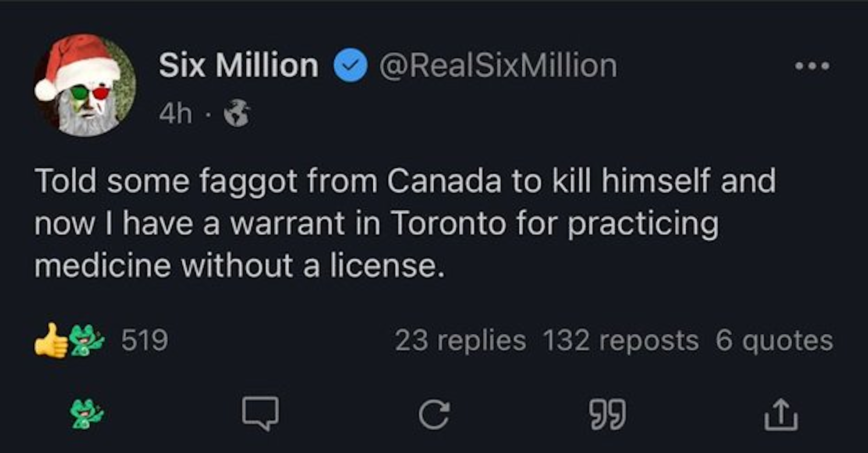
Task: View the 6 quotes list
Action: point(774,341)
